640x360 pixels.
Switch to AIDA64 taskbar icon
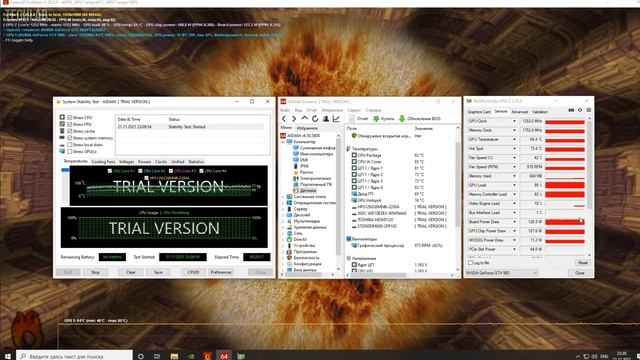point(224,356)
